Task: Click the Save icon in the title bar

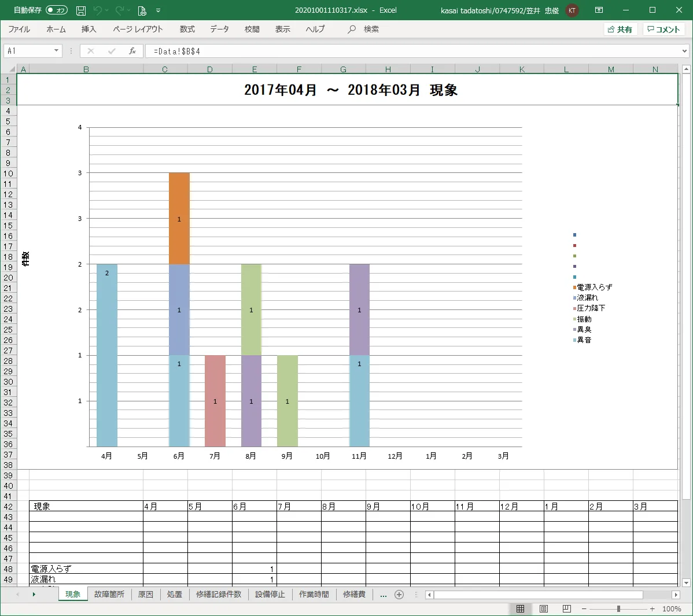Action: point(81,10)
